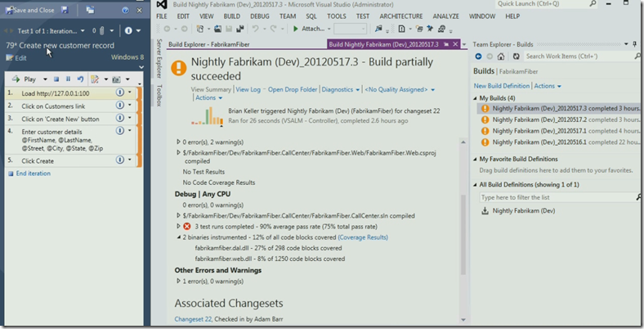Image resolution: width=644 pixels, height=329 pixels.
Task: Open Test Runner help icon
Action: tap(126, 11)
